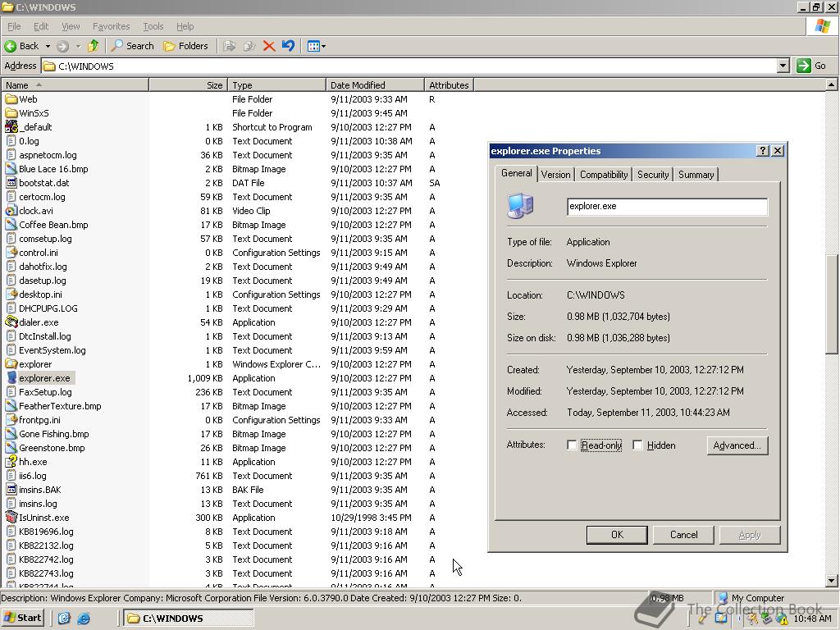Click the Go button
Viewport: 840px width, 630px height.
(x=811, y=66)
